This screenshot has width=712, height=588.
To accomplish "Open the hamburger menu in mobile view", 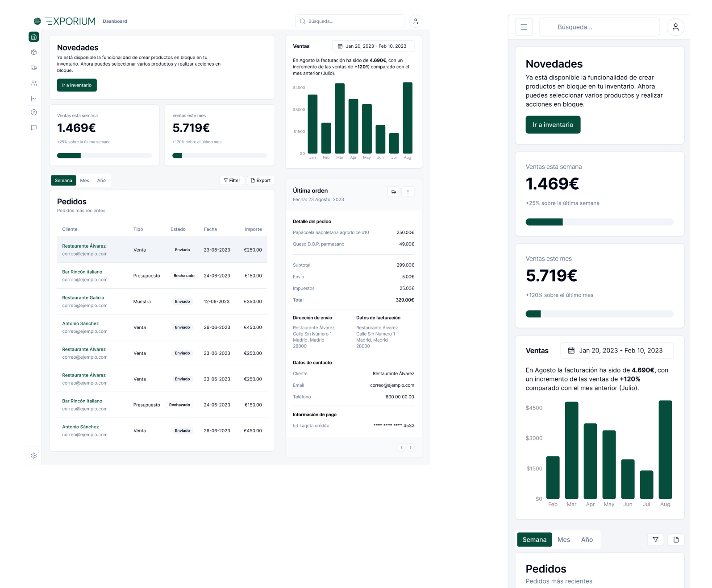I will click(x=524, y=27).
